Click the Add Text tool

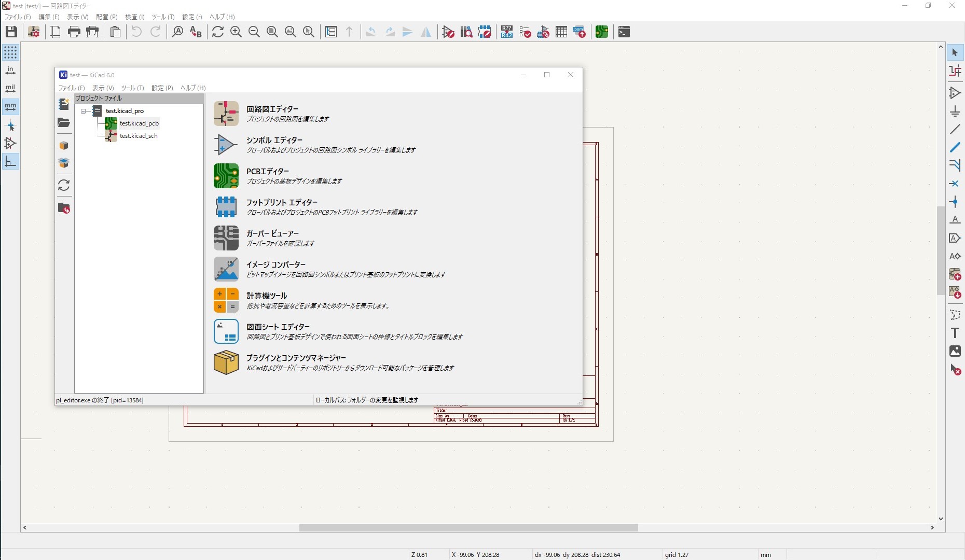pyautogui.click(x=955, y=333)
